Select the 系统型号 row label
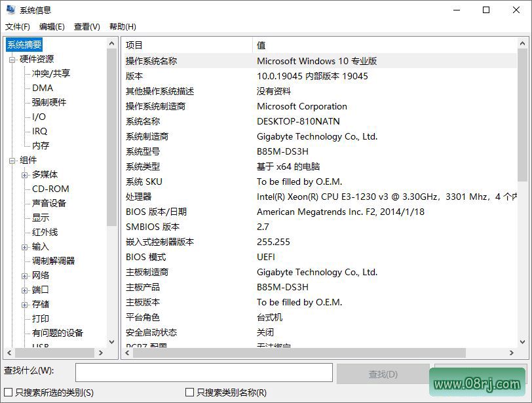This screenshot has width=532, height=403. [x=143, y=151]
